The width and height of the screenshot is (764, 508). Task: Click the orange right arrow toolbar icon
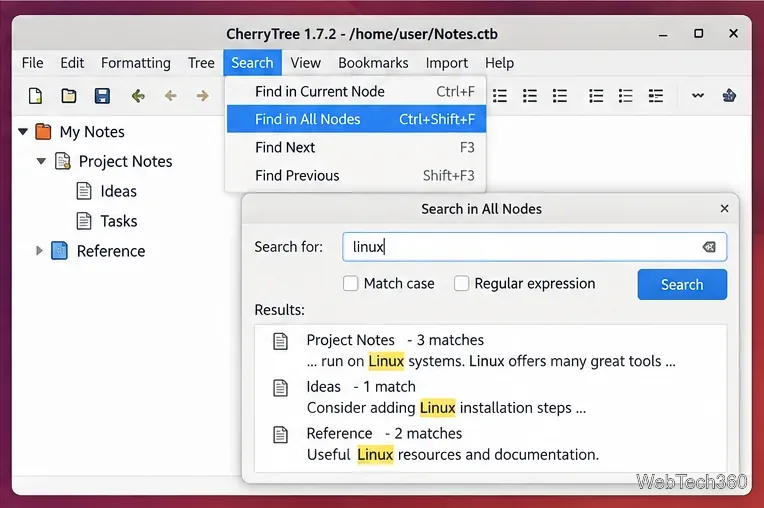point(203,95)
